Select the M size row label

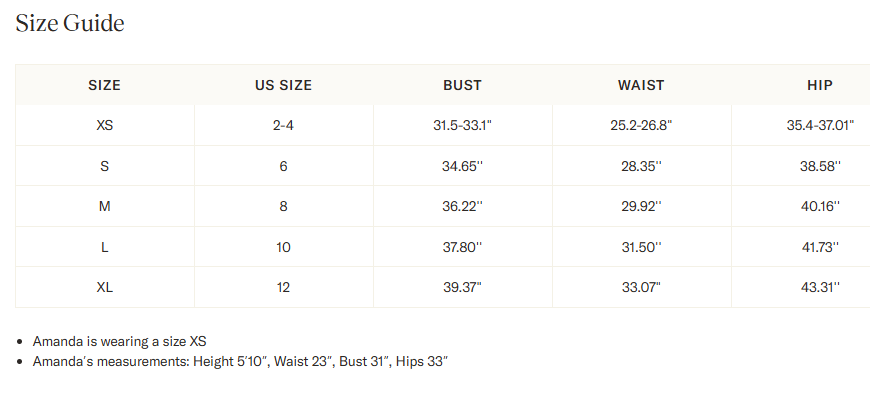104,206
